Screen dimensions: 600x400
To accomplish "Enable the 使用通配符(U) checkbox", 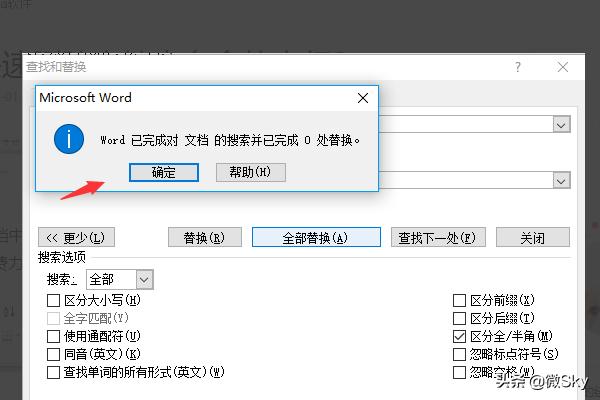I will point(54,336).
